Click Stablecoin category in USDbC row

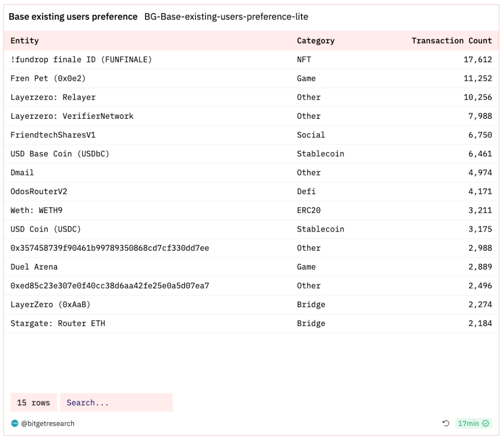click(320, 154)
